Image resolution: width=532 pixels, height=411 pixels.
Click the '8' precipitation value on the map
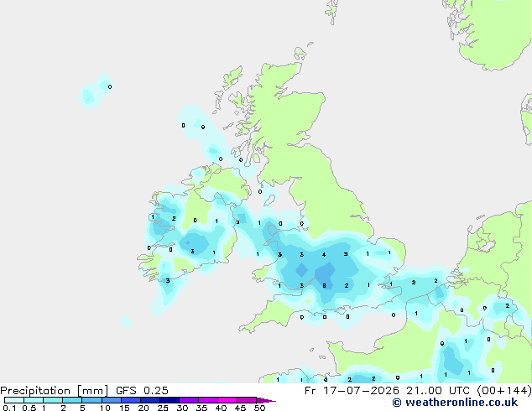(324, 286)
